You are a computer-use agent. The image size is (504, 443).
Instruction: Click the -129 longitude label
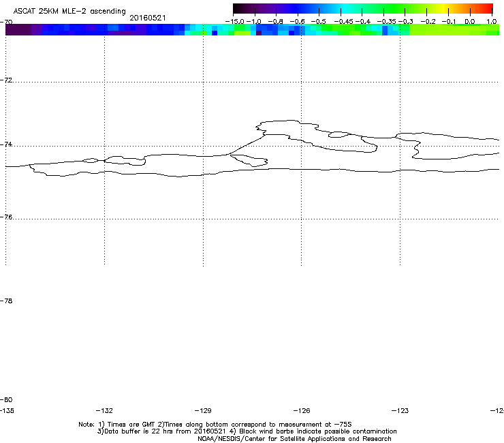[203, 410]
